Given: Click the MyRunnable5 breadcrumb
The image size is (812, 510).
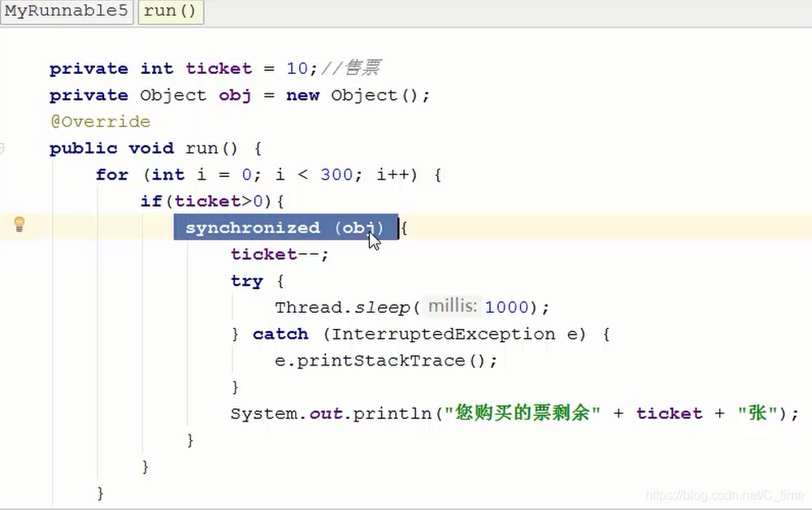Looking at the screenshot, I should [67, 11].
